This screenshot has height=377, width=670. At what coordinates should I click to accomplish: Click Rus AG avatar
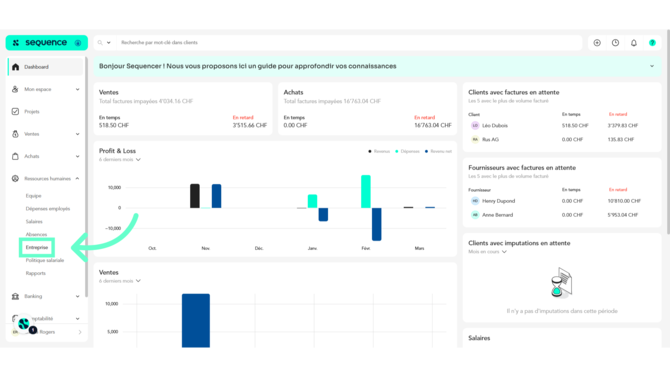475,139
